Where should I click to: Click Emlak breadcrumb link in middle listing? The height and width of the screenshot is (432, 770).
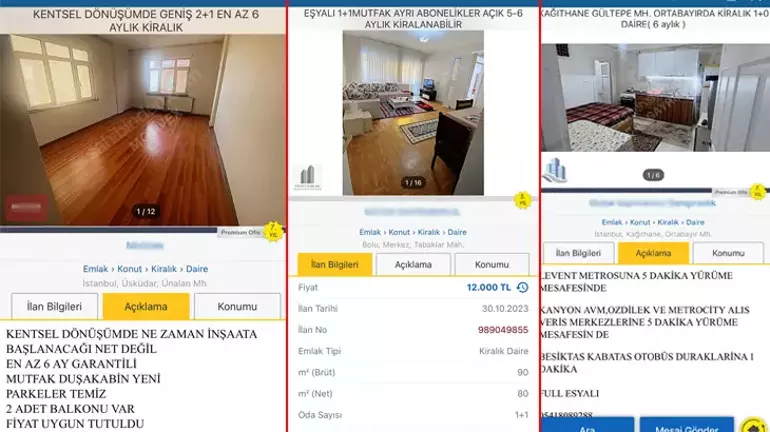(370, 232)
